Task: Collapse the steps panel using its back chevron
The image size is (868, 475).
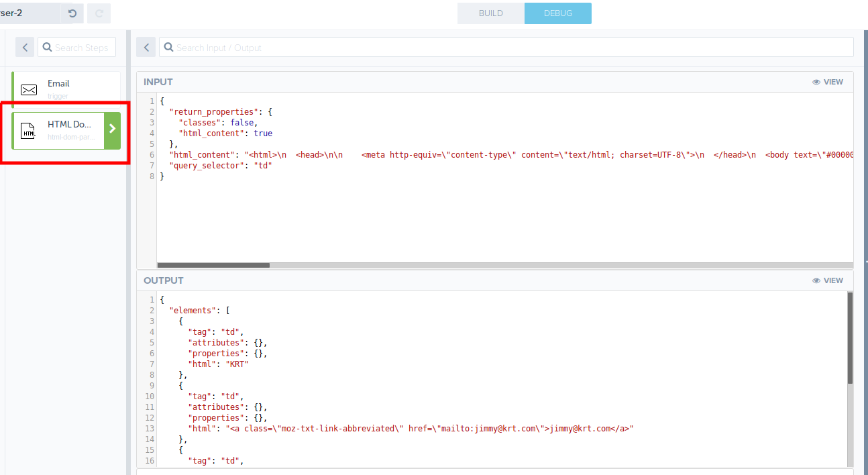Action: coord(24,47)
